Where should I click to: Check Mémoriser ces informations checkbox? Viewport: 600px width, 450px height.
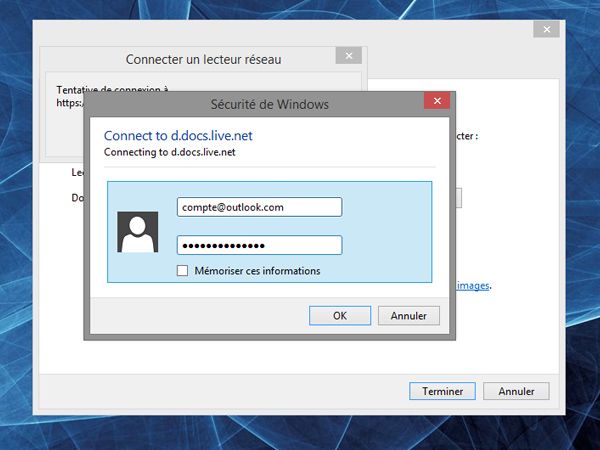[x=182, y=271]
